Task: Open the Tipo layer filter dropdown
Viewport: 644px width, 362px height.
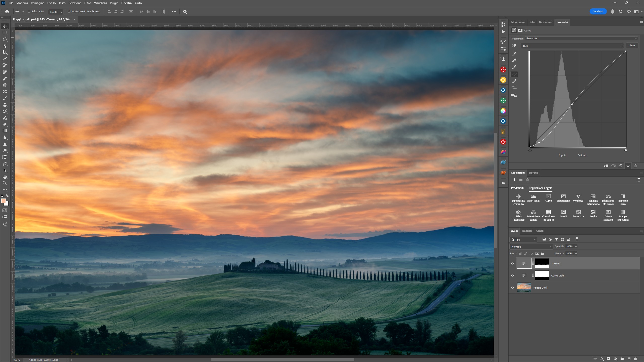Action: [x=523, y=239]
